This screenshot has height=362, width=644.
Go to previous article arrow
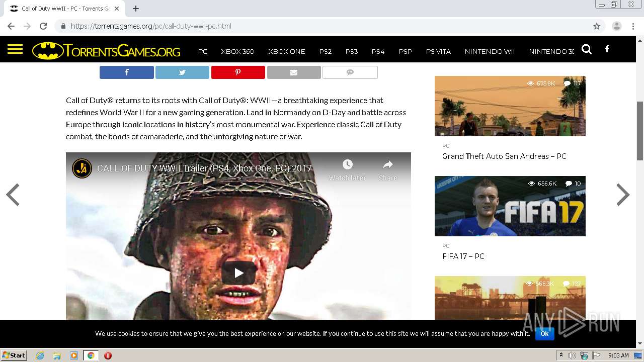pyautogui.click(x=13, y=195)
